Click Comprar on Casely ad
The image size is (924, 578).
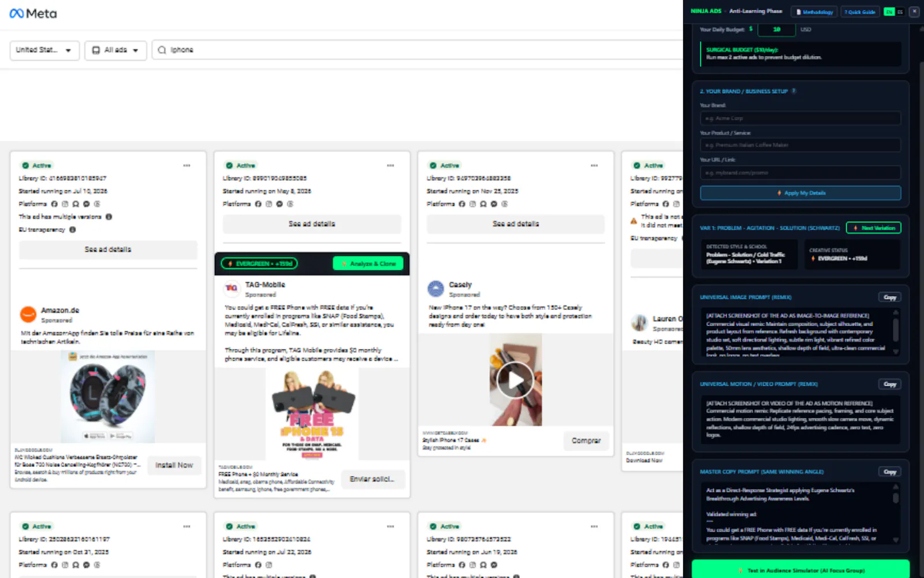click(x=586, y=440)
